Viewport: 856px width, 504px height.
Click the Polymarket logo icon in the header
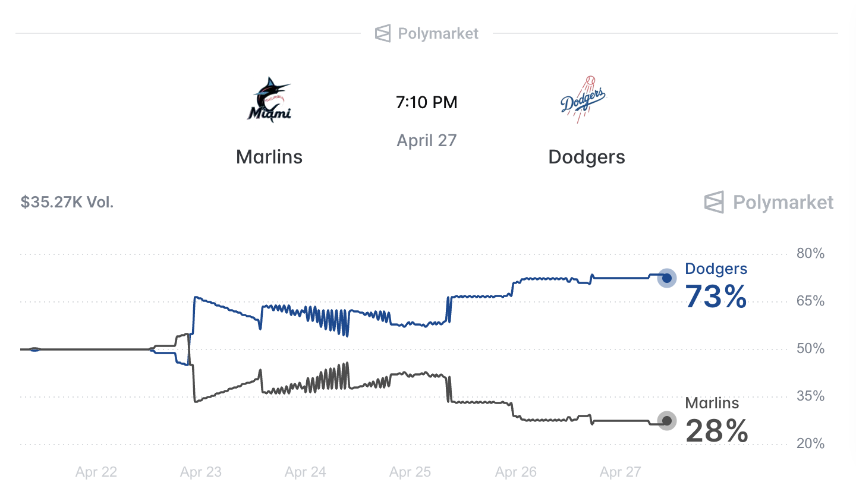pos(383,33)
